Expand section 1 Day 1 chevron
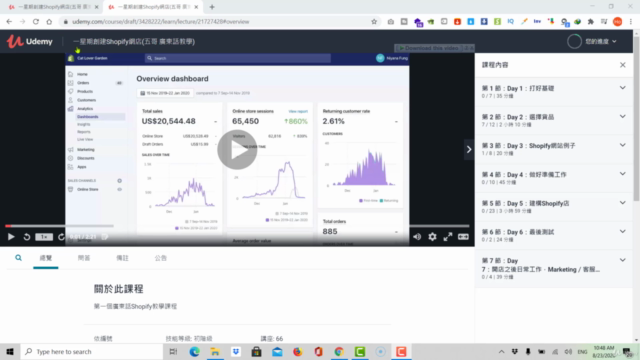 pyautogui.click(x=622, y=88)
